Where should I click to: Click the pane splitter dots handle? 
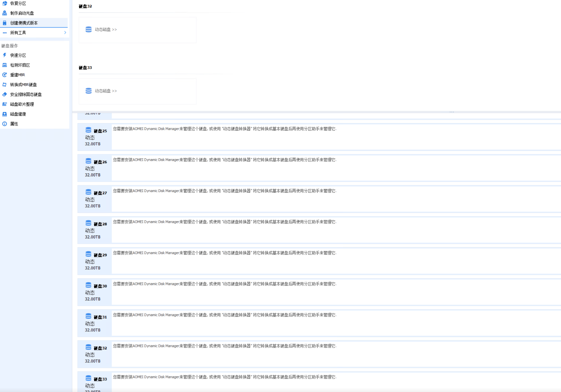click(452, 112)
